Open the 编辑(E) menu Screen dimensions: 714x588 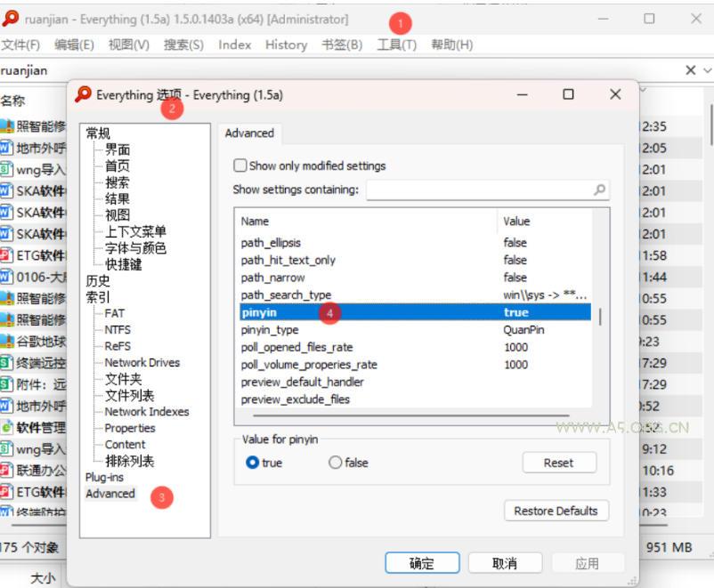tap(74, 44)
